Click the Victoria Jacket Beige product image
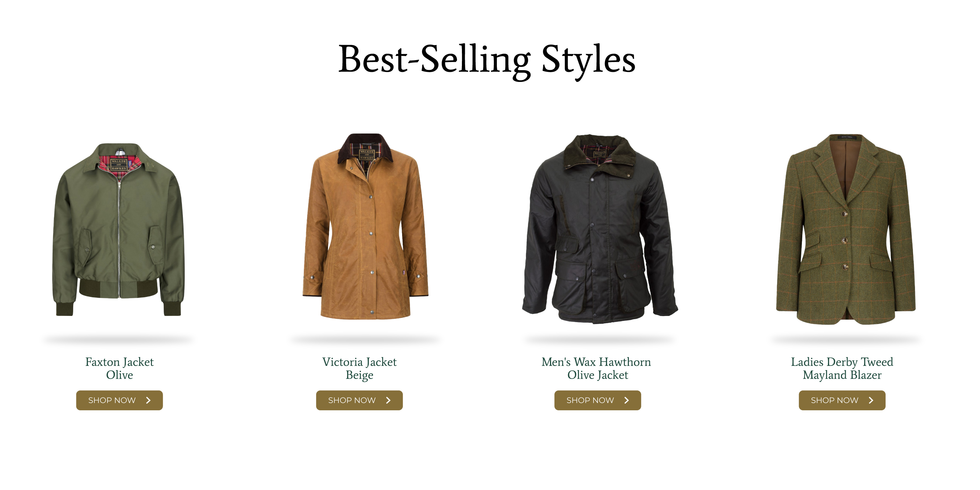980x490 pixels. click(365, 226)
